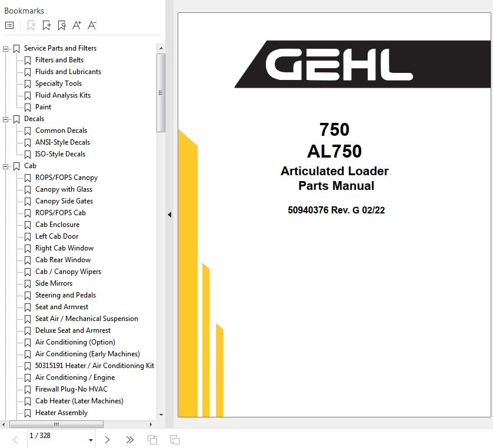Hide the bookmarks panel with collapse arrow
Image resolution: width=493 pixels, height=448 pixels.
point(169,215)
